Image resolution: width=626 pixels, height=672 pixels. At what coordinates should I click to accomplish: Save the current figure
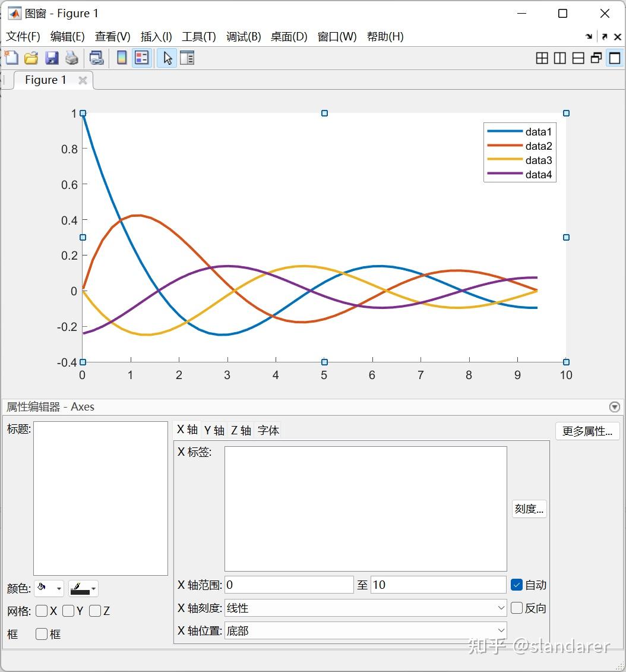(51, 58)
